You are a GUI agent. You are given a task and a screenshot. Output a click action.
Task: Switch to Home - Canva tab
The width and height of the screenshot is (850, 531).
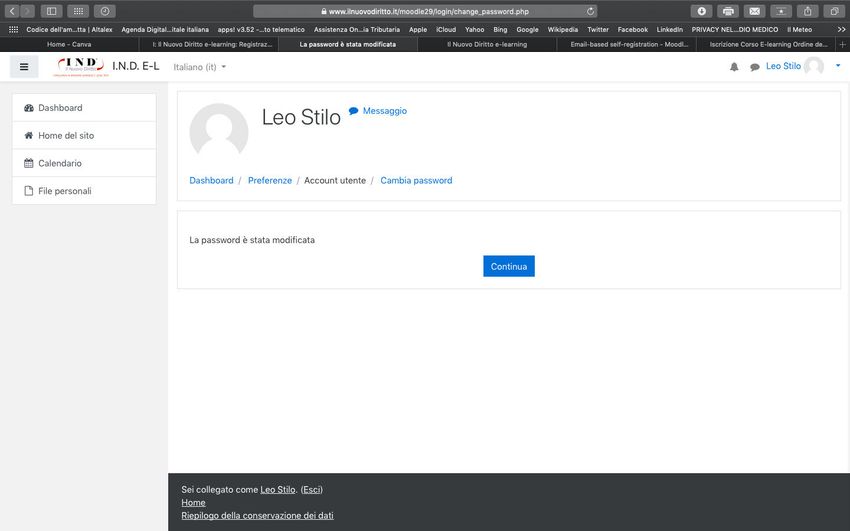tap(69, 44)
